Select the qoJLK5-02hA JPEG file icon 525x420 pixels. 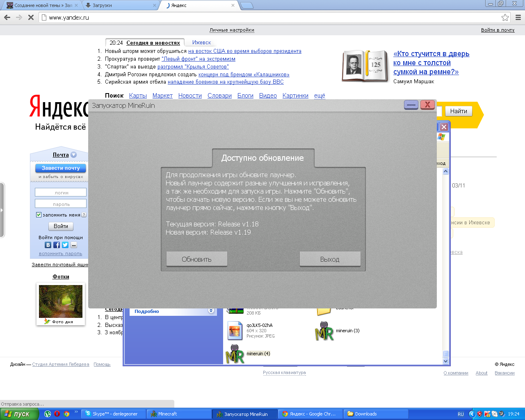click(235, 331)
